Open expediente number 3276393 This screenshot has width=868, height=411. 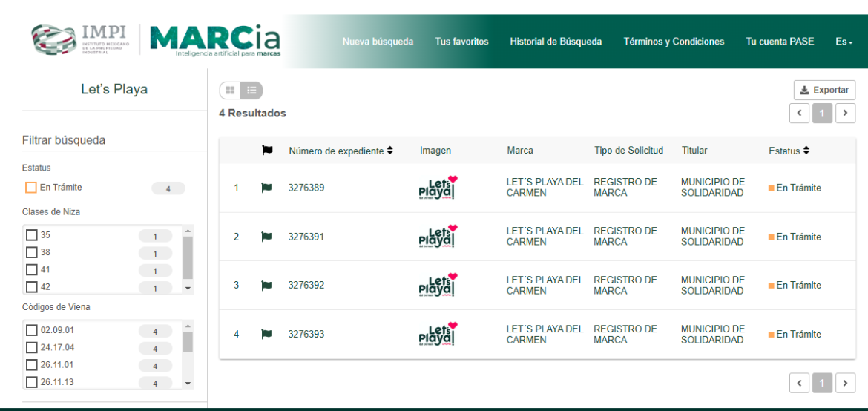click(x=306, y=334)
